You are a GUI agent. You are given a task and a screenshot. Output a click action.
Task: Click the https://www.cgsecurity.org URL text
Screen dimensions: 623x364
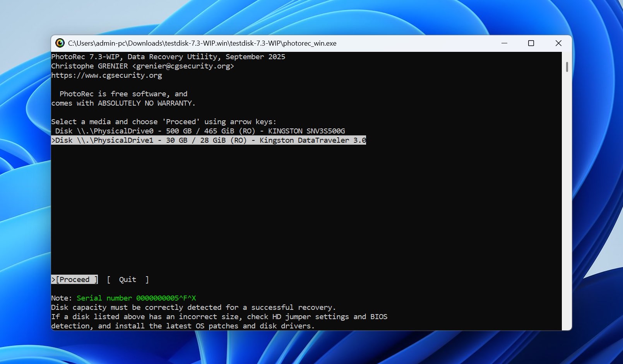(107, 75)
